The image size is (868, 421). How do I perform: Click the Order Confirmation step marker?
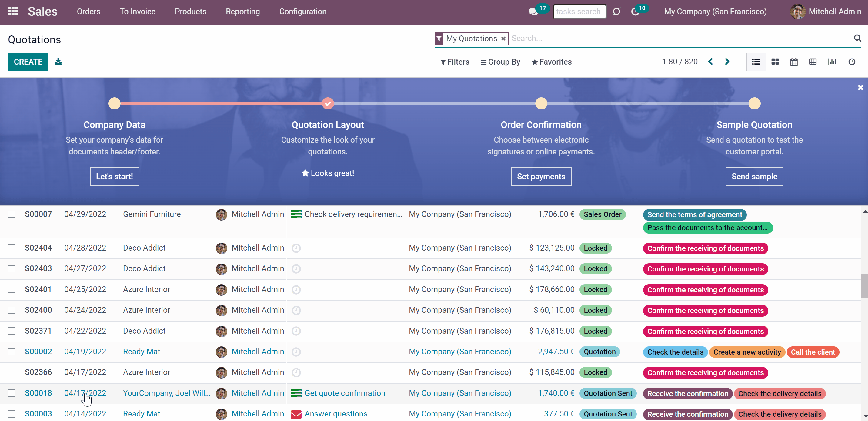[x=541, y=103]
